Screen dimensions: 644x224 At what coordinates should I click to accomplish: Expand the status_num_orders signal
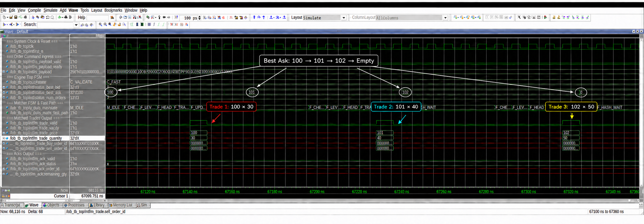(x=4, y=98)
